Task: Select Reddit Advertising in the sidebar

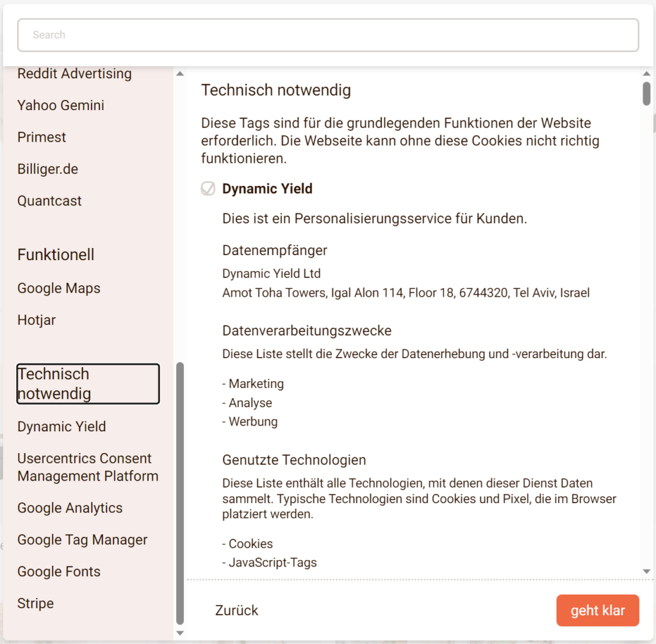Action: pos(74,74)
